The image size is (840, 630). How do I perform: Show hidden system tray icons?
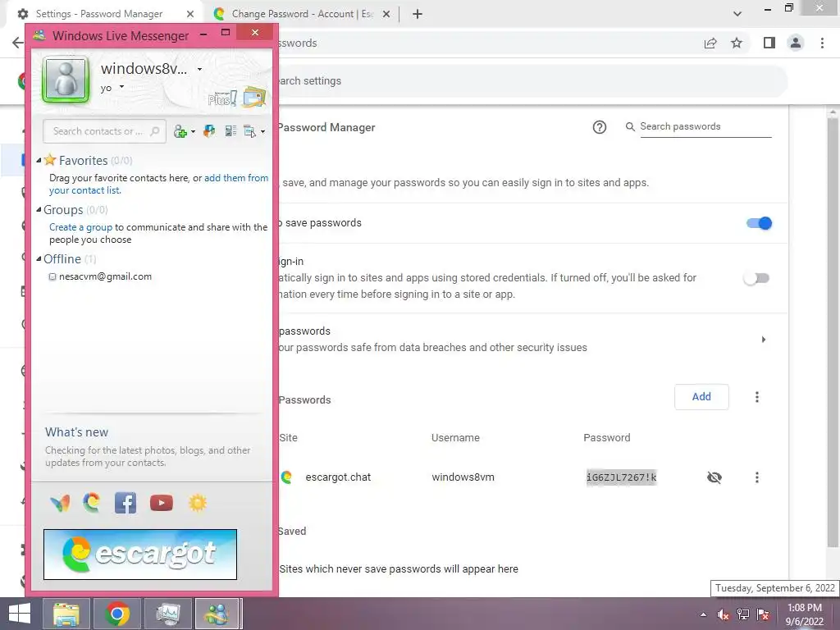pyautogui.click(x=703, y=615)
